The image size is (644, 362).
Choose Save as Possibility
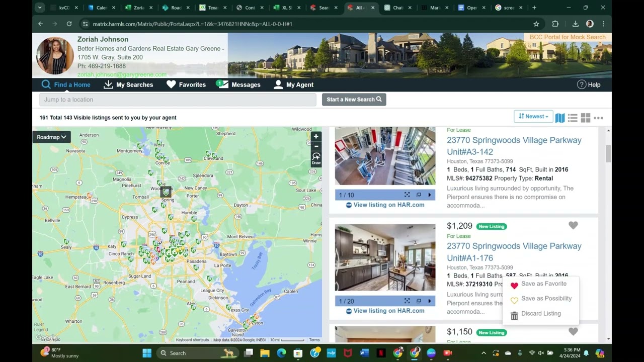click(541, 299)
